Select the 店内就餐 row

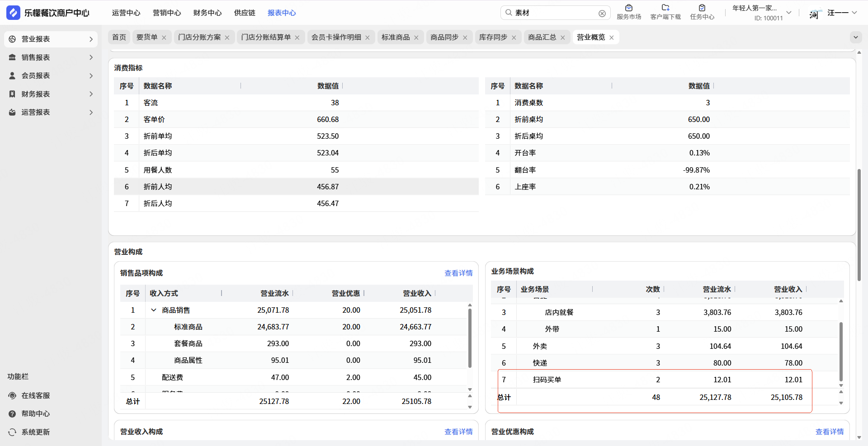664,312
